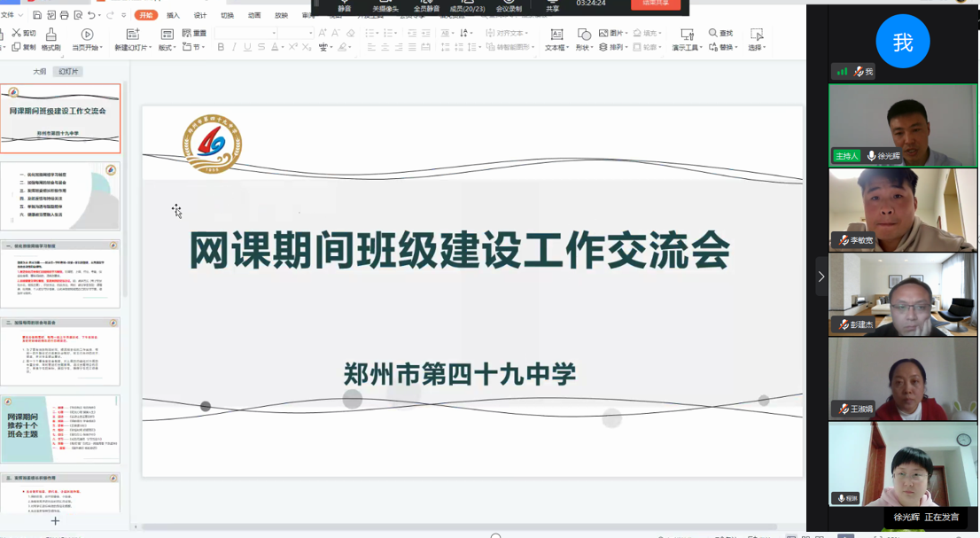Click the save icon in quick access toolbar
Screen dimensions: 980x538
coord(36,15)
